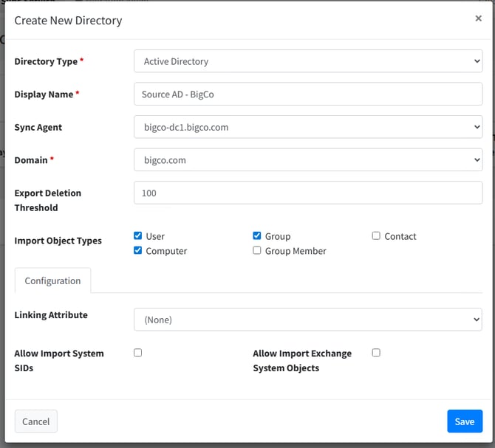
Task: Edit the Display Name field
Action: (x=308, y=94)
